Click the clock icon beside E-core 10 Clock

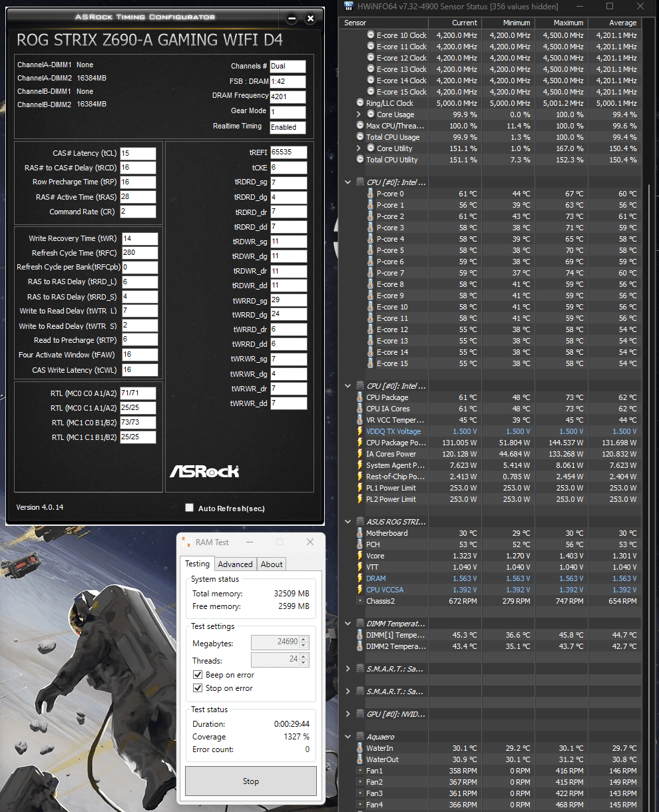click(x=371, y=35)
